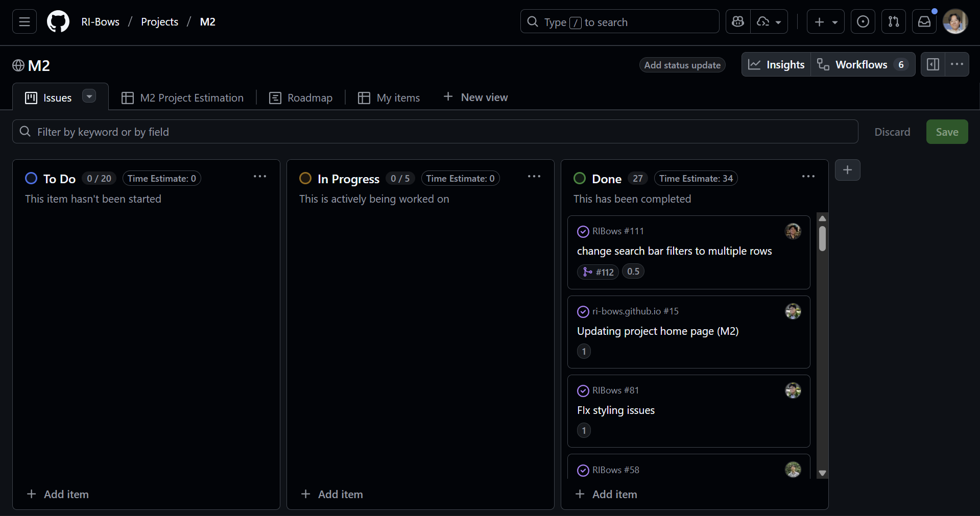The image size is (980, 516).
Task: Click the GitHub logo icon
Action: (58, 22)
